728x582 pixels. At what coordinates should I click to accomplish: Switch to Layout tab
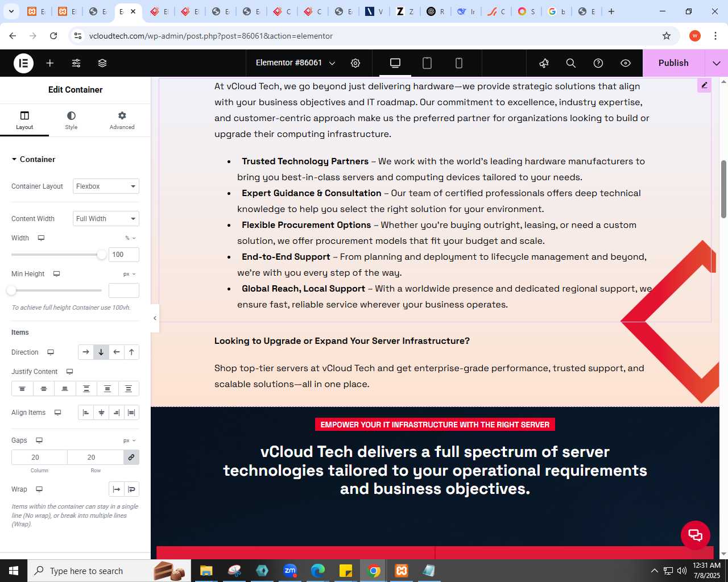coord(24,120)
